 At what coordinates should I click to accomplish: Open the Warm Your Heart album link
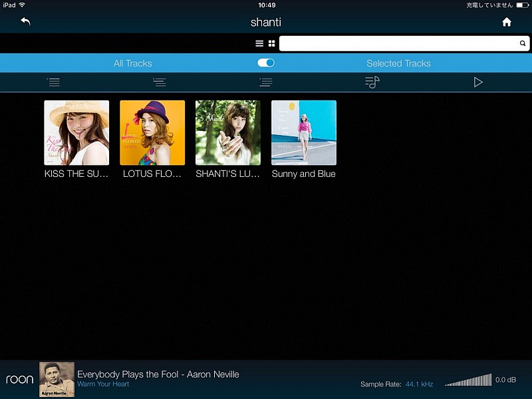coord(103,384)
